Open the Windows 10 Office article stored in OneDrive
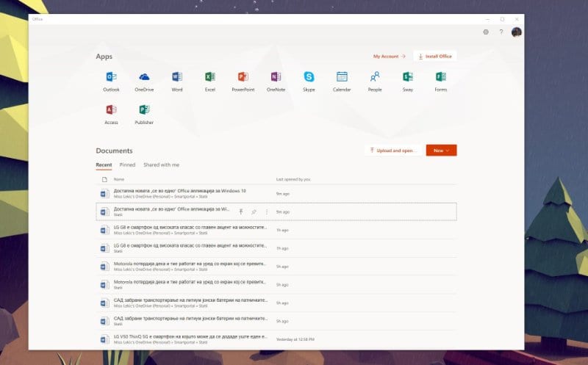The height and width of the screenshot is (365, 588). coord(276,193)
